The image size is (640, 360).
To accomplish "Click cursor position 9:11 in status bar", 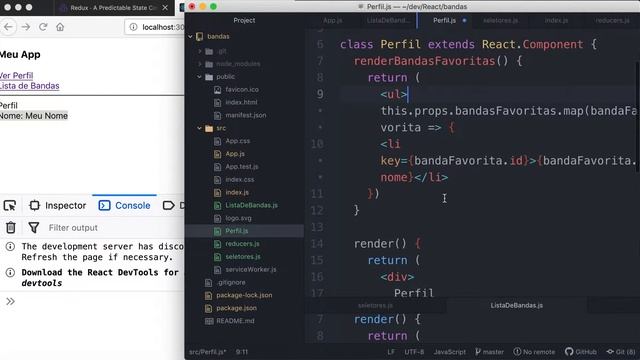I will (x=242, y=352).
